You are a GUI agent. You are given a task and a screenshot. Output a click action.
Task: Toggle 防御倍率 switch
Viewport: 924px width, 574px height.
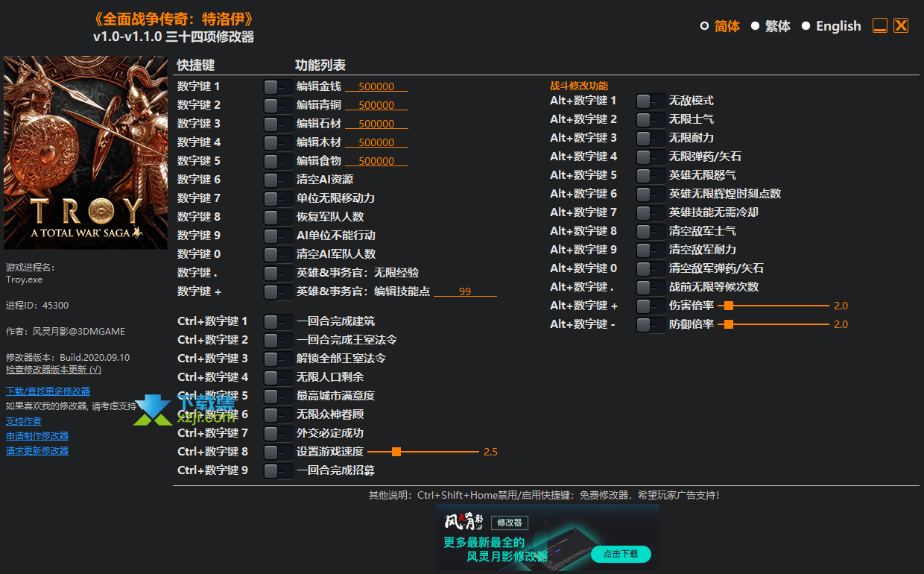pyautogui.click(x=651, y=324)
